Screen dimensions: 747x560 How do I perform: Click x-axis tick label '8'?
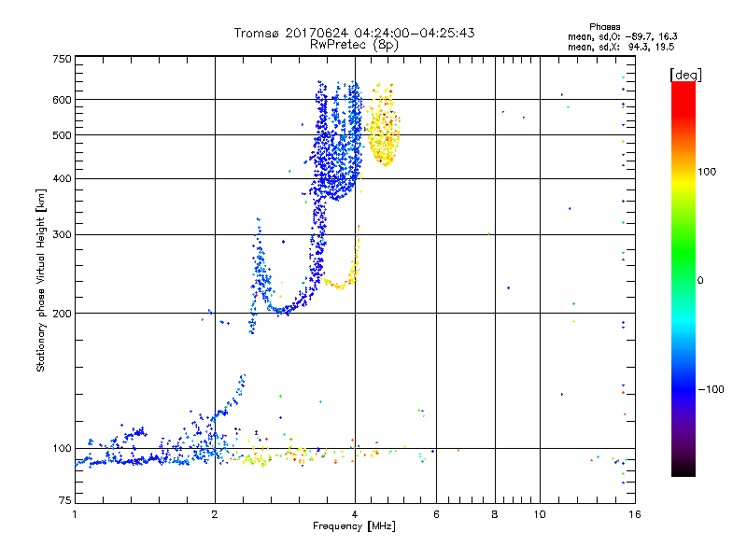(495, 514)
